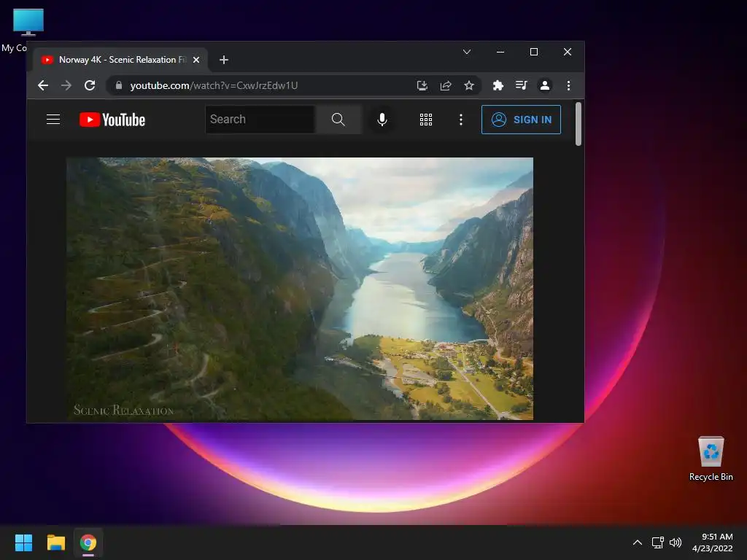Open a new browser tab
The width and height of the screenshot is (747, 560).
click(224, 60)
